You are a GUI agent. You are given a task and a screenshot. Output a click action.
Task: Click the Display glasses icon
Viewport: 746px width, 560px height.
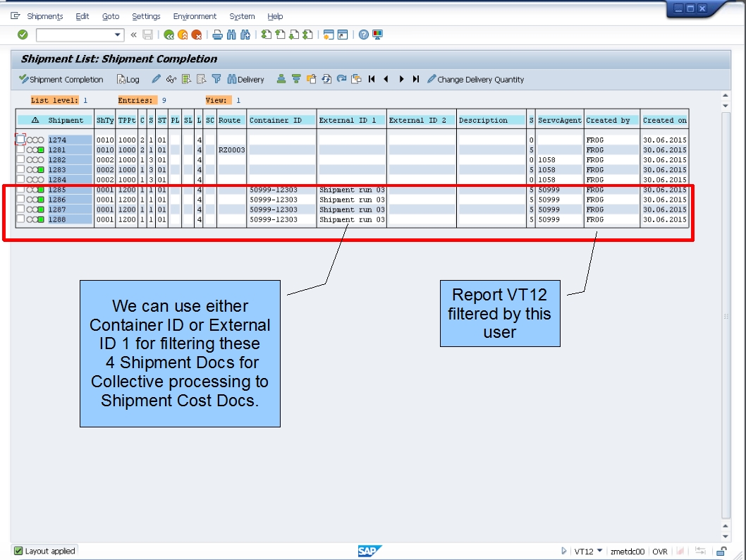coord(171,79)
